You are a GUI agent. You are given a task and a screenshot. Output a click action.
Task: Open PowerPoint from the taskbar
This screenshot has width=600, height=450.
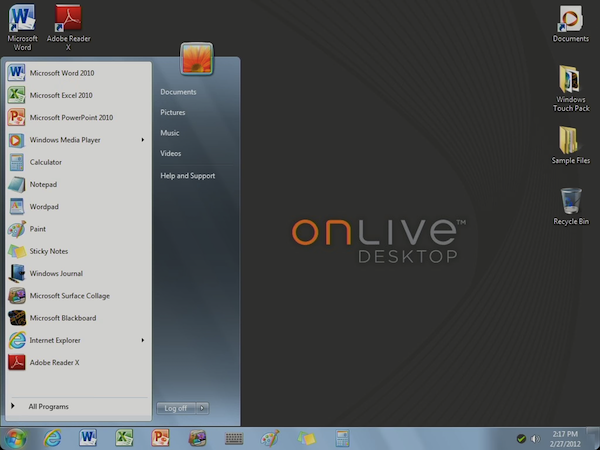click(160, 438)
